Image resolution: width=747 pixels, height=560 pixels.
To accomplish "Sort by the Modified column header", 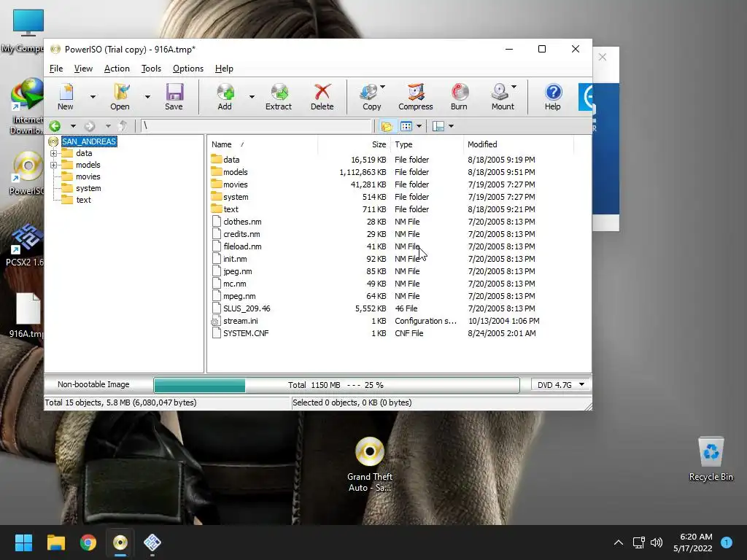I will [x=519, y=144].
